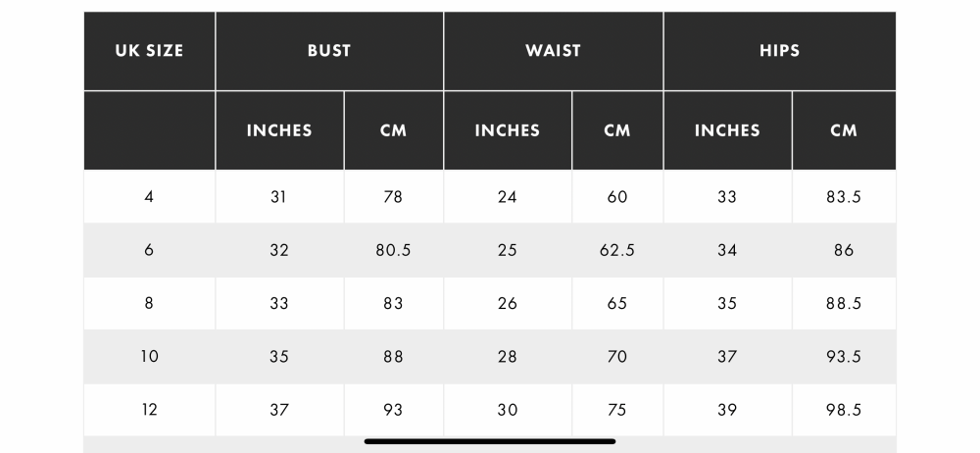Click the UK SIZE column header
The width and height of the screenshot is (980, 453).
click(149, 51)
